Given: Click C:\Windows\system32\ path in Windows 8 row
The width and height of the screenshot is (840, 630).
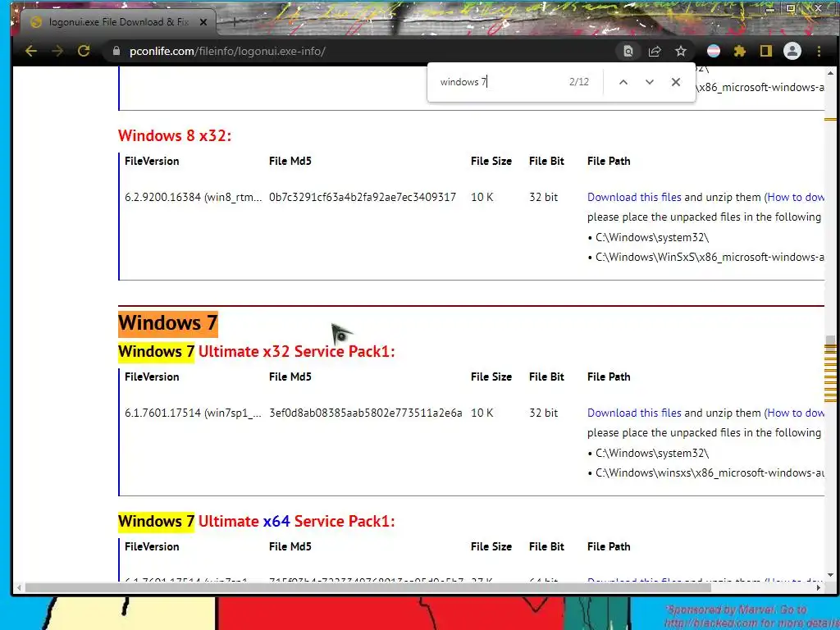Looking at the screenshot, I should (x=652, y=237).
